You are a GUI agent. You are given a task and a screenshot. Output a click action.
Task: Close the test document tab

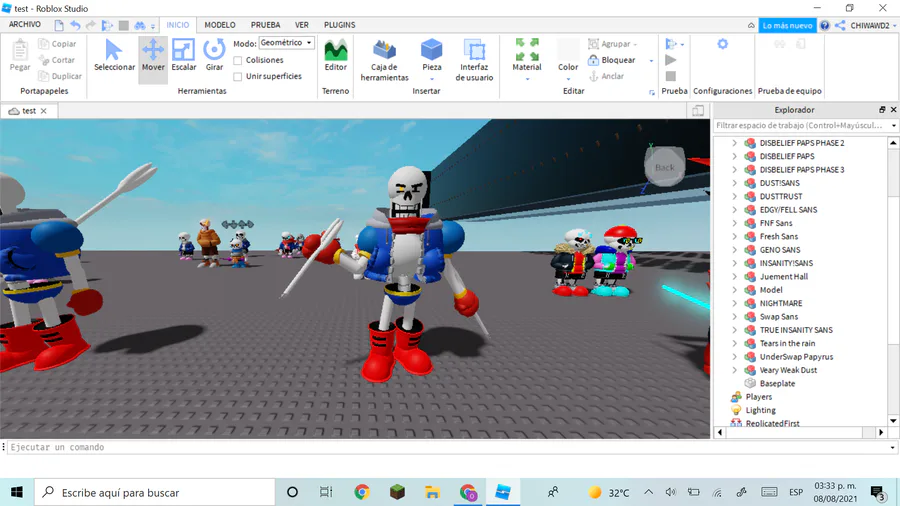pos(44,111)
